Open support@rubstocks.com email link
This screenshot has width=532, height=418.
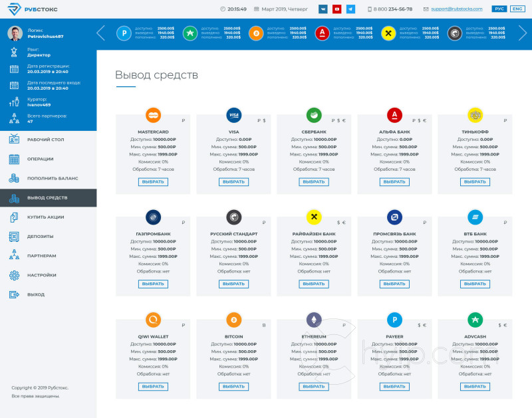coord(457,9)
